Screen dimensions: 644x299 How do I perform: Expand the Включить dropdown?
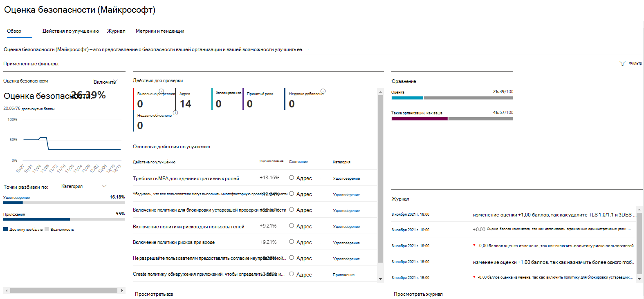106,82
